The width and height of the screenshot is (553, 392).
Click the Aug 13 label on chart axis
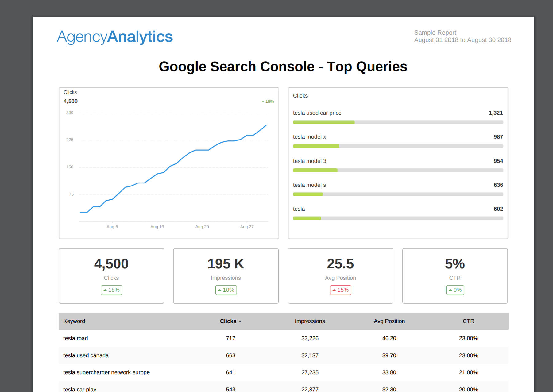(x=157, y=227)
